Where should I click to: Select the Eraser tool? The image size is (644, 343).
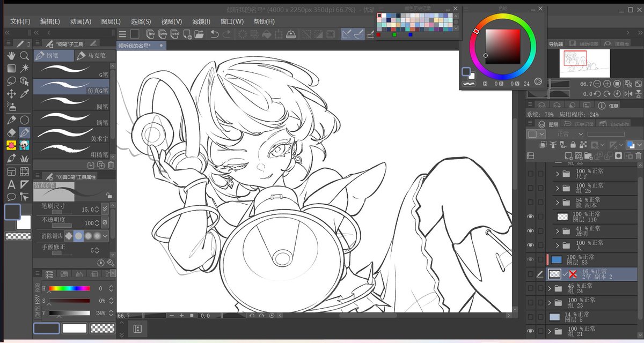tap(11, 132)
